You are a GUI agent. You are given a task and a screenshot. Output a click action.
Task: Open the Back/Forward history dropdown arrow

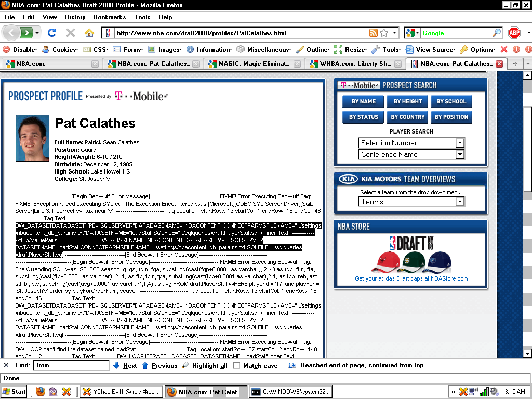coord(37,33)
